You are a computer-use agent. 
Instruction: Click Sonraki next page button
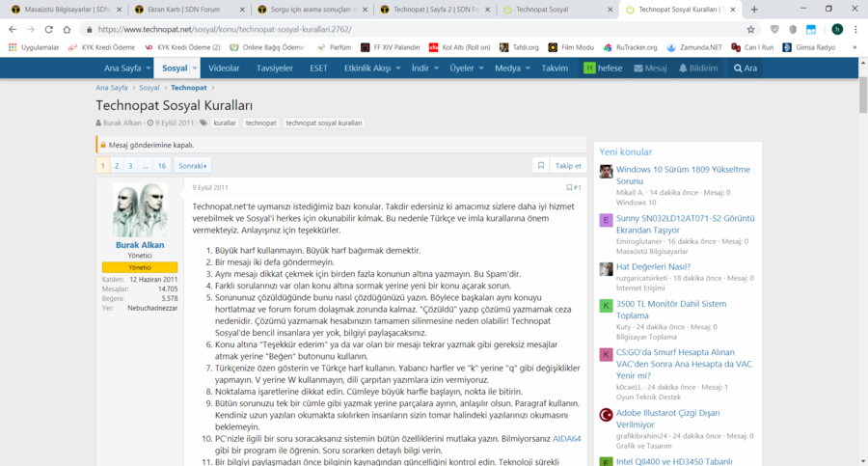click(x=192, y=166)
